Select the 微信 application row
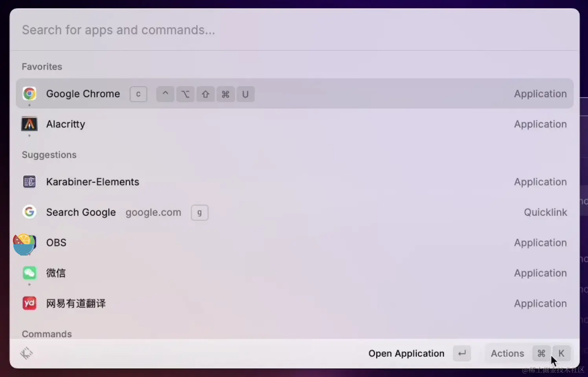Viewport: 588px width, 377px height. pos(295,273)
